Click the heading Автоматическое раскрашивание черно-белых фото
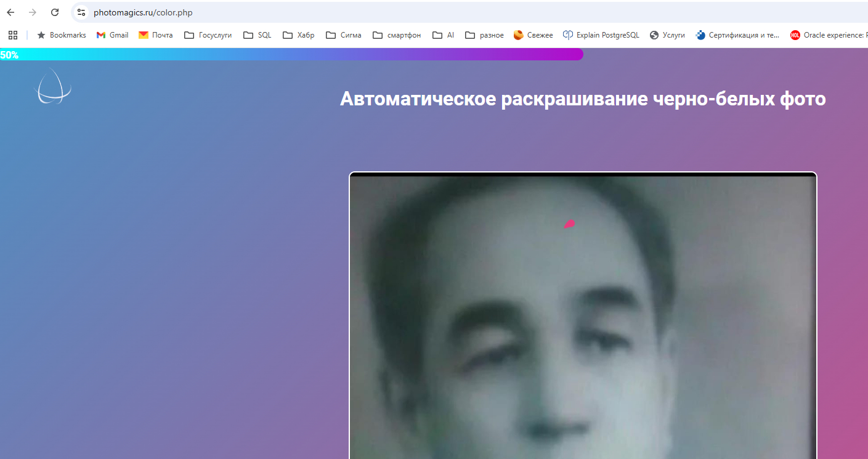This screenshot has height=459, width=868. click(583, 99)
